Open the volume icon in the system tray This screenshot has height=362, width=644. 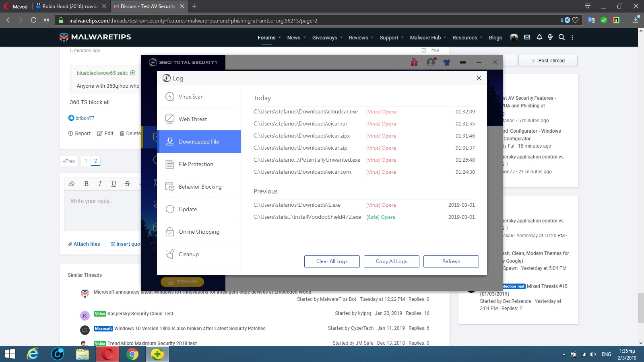tap(592, 354)
